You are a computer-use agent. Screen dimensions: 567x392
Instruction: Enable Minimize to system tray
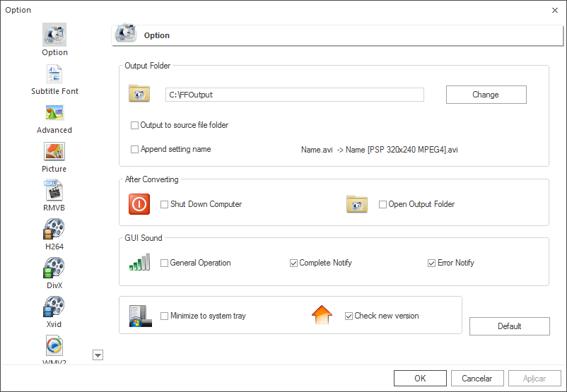(x=164, y=316)
